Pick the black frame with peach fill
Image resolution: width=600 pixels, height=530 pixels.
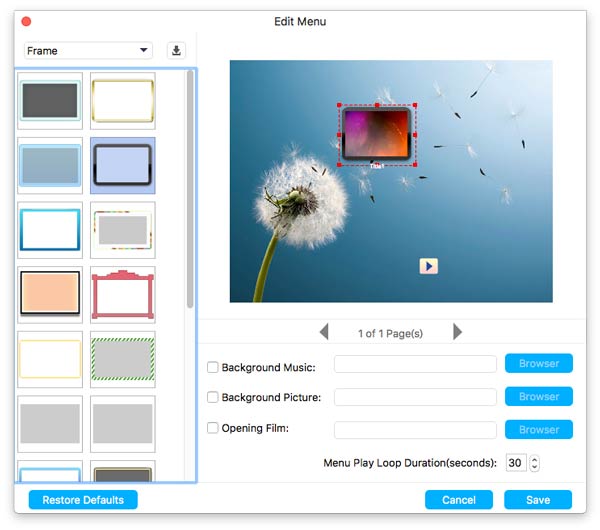click(x=50, y=295)
